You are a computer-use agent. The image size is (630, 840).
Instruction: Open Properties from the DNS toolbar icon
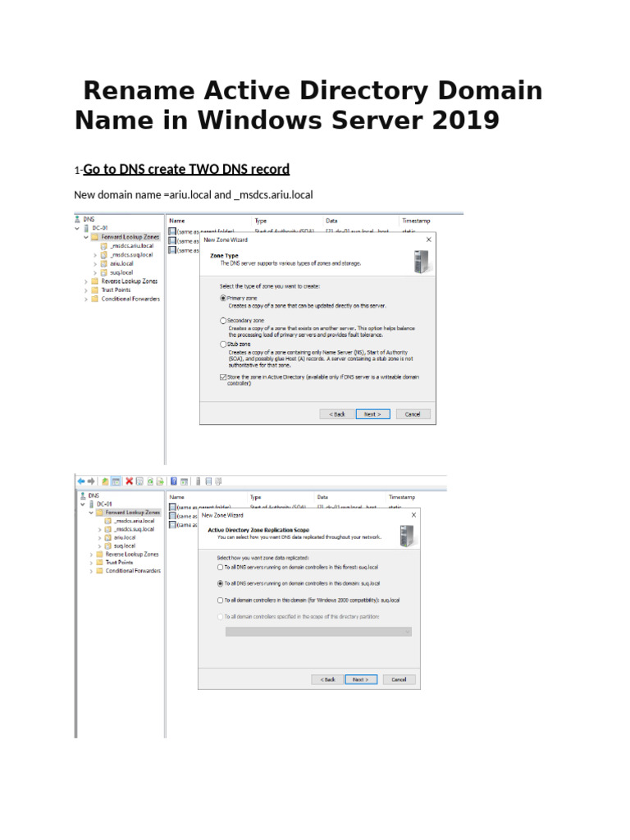click(139, 482)
